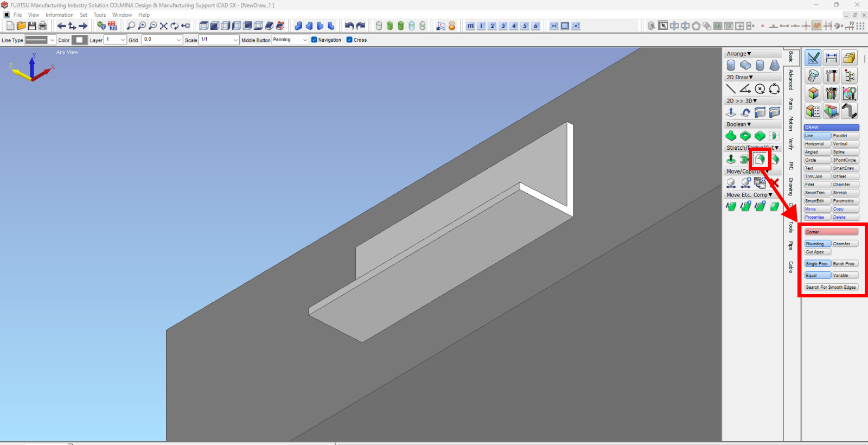The image size is (868, 445).
Task: Switch to the Advanced side tab
Action: click(x=791, y=79)
